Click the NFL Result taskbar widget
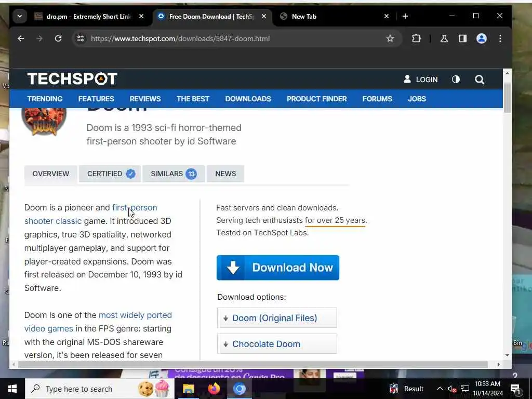The image size is (532, 399). pos(406,389)
